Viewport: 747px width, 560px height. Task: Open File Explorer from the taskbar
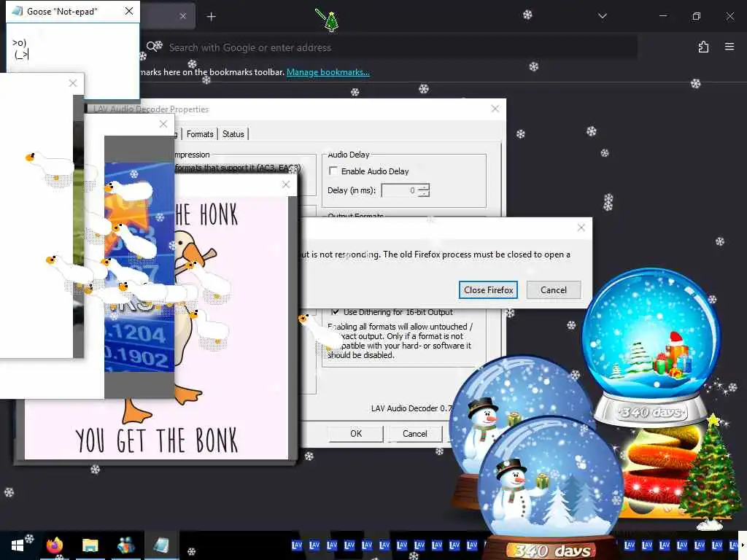click(90, 545)
